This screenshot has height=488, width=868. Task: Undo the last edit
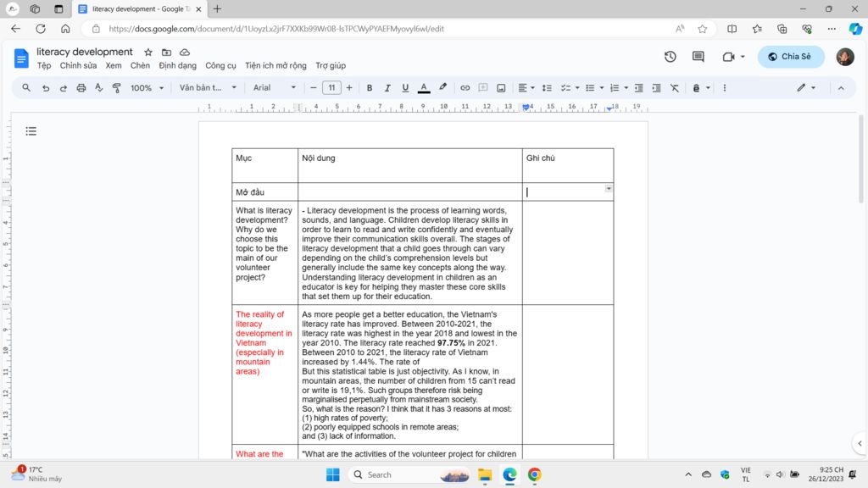click(46, 88)
